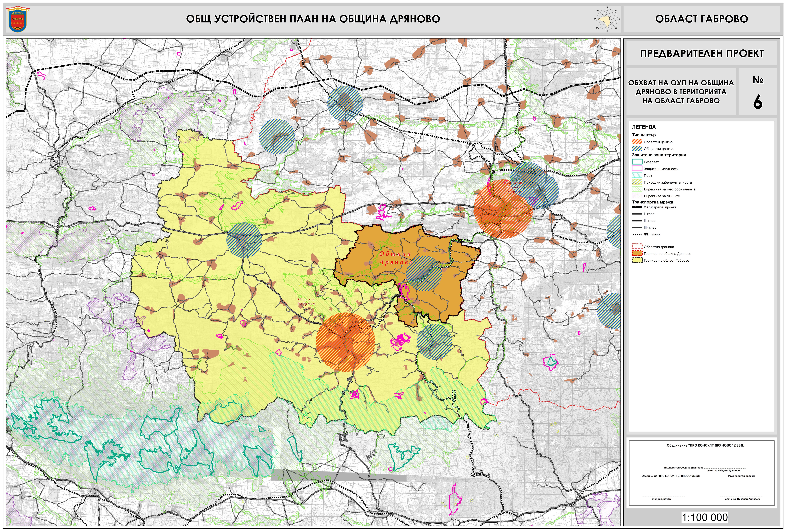Click the blue hatched circle inside Dryanovo municipality
Screen dimensions: 786x532
[x=424, y=273]
